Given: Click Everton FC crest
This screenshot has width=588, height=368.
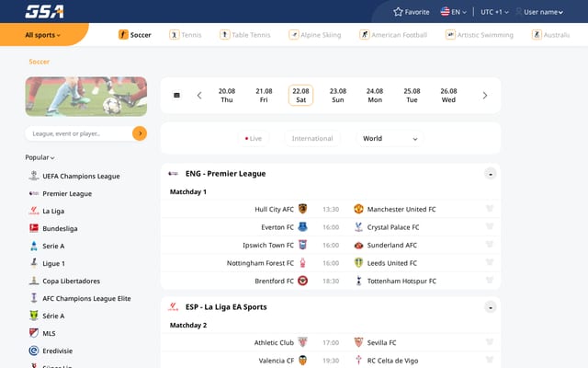Looking at the screenshot, I should click(x=302, y=227).
